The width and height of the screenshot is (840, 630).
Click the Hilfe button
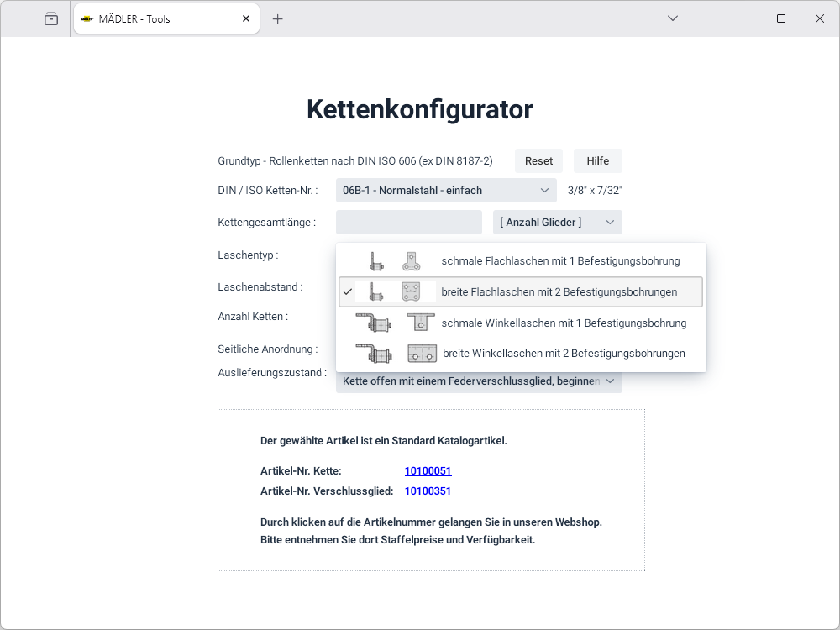point(597,161)
